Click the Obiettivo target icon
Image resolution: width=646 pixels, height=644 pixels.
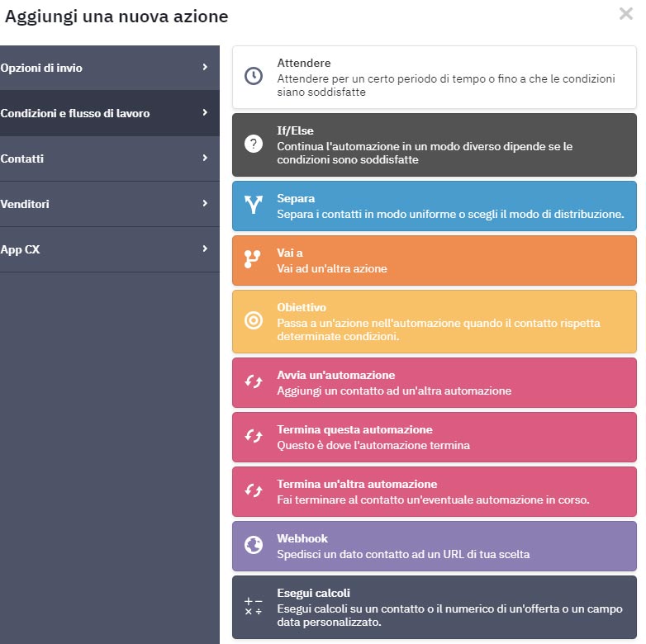254,320
